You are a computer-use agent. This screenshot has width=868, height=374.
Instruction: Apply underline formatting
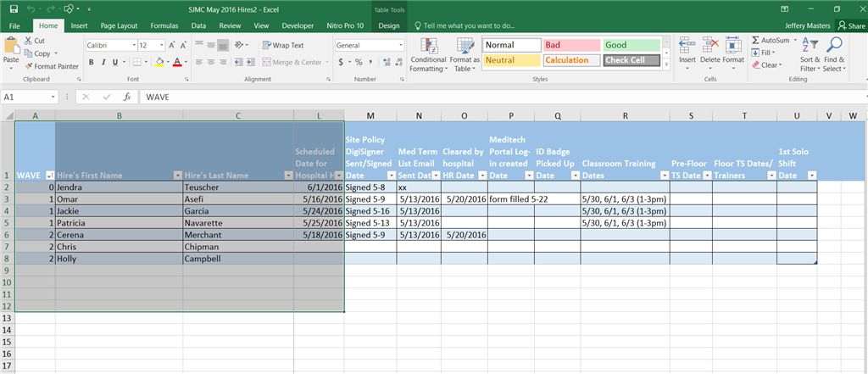point(115,62)
